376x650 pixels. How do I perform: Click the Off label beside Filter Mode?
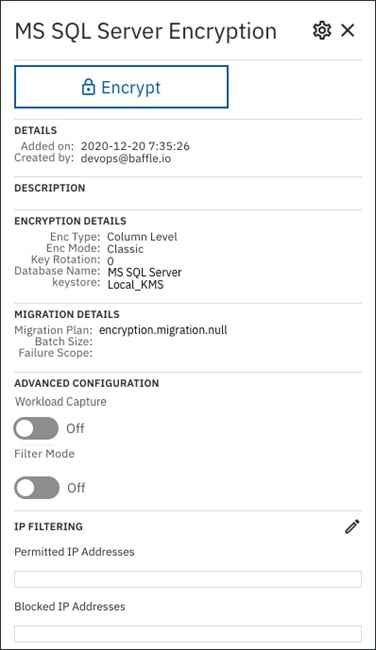76,488
